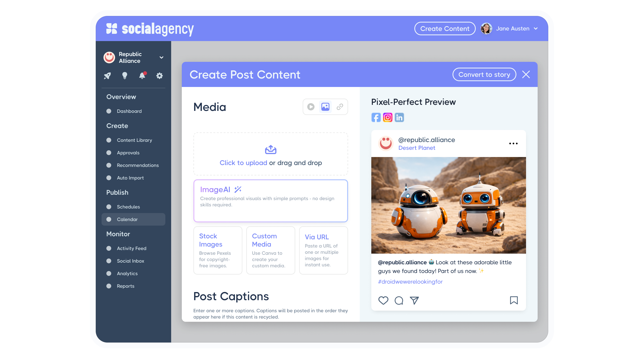Click the rocket icon in sidebar
This screenshot has width=644, height=358.
coord(107,76)
